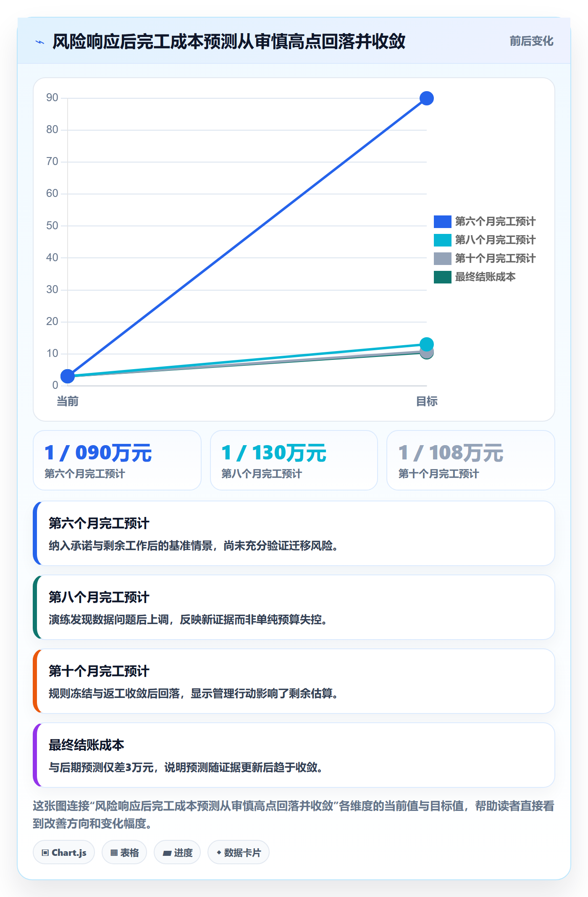The width and height of the screenshot is (588, 897).
Task: Click the diamond icon in the 数据卡片 chip
Action: coord(219,852)
